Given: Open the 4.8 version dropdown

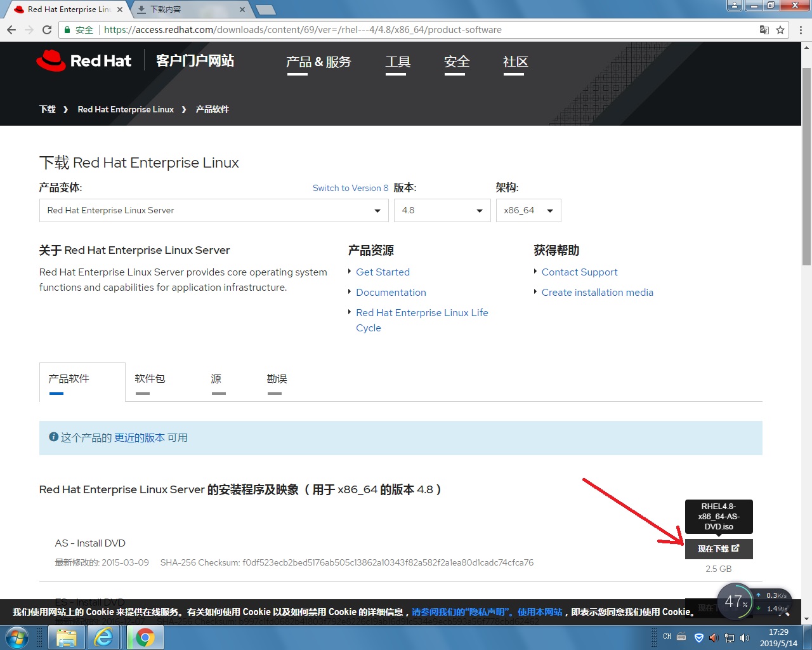Looking at the screenshot, I should (x=442, y=210).
